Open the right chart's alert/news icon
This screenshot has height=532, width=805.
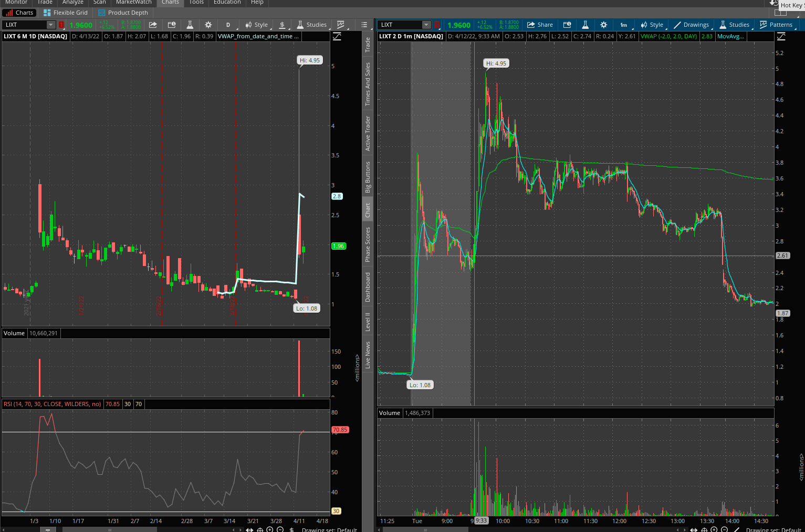click(567, 25)
